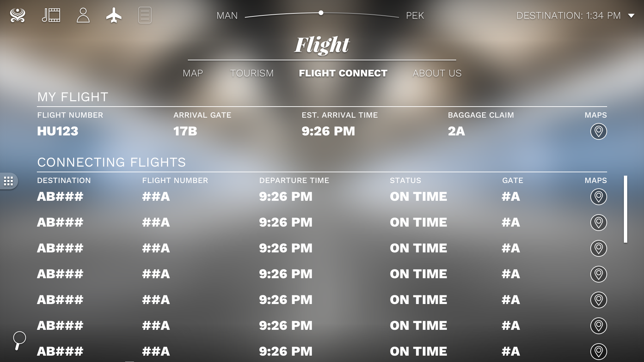Open the grid menu on the left edge
This screenshot has width=644, height=362.
coord(8,181)
